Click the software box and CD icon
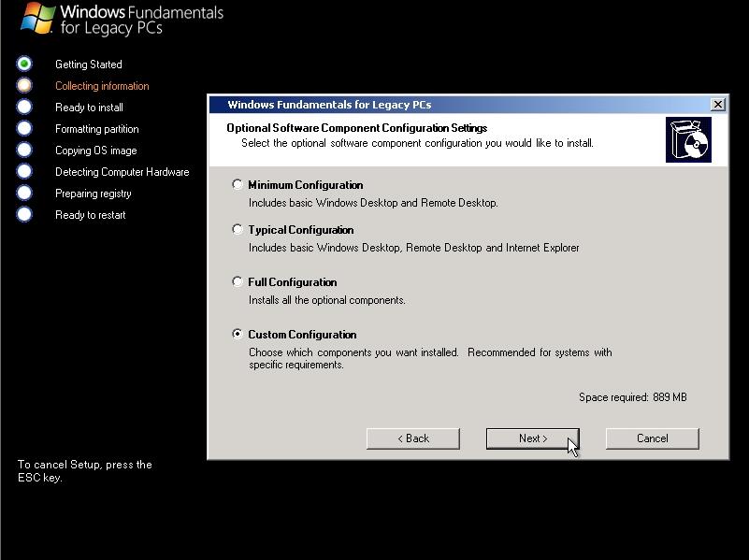The height and width of the screenshot is (560, 749). (688, 140)
